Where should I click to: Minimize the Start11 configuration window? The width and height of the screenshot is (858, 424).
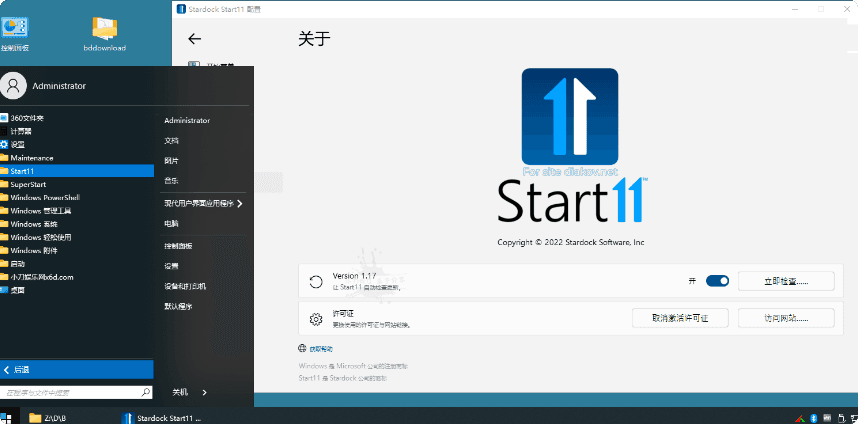pyautogui.click(x=795, y=9)
